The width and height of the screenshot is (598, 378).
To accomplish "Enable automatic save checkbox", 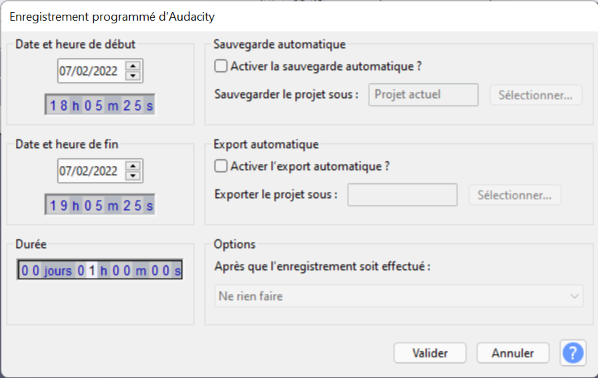I will 220,66.
